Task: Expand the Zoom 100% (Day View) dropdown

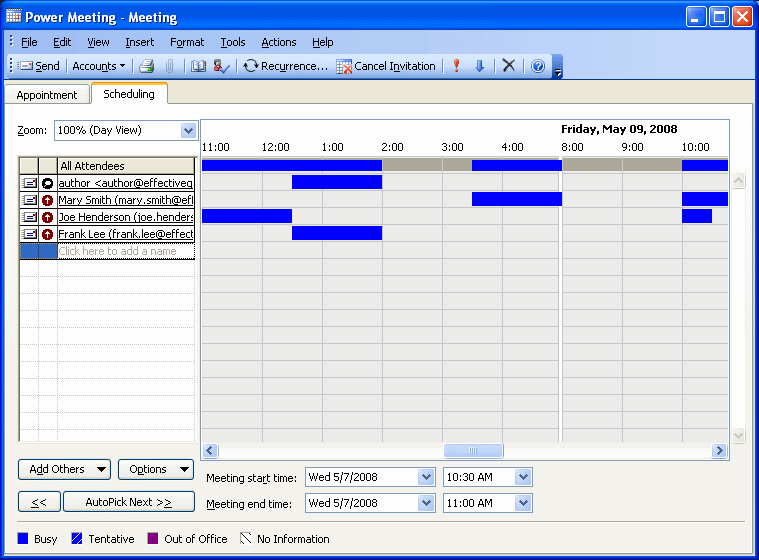Action: tap(188, 130)
